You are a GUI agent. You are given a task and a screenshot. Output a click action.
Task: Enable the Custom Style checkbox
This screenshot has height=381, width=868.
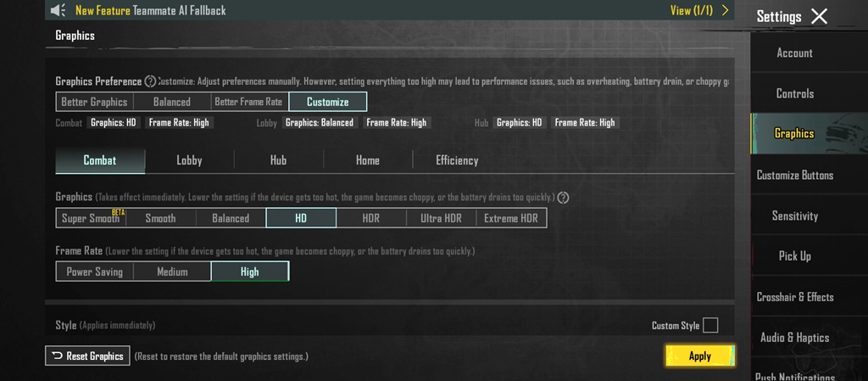click(710, 325)
